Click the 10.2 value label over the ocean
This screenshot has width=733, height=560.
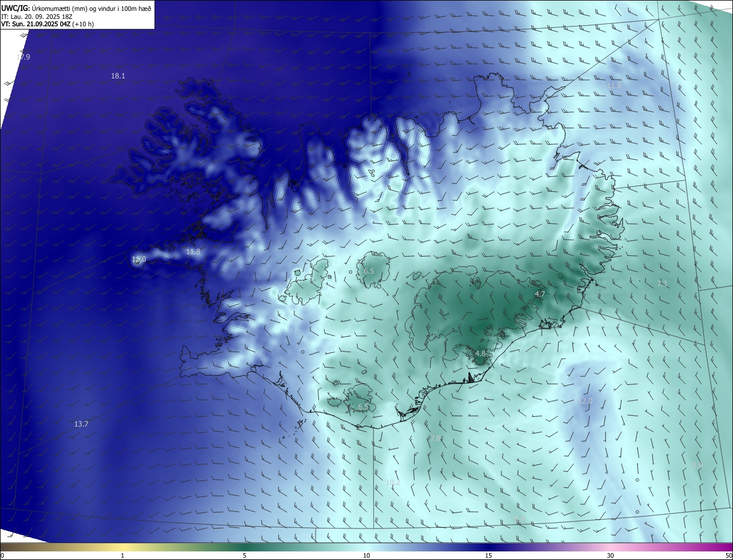(393, 482)
